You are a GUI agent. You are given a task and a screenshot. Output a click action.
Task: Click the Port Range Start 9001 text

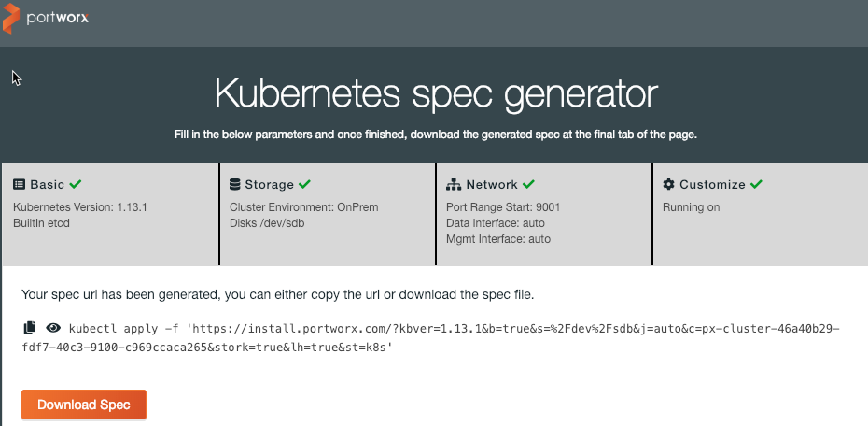coord(503,207)
